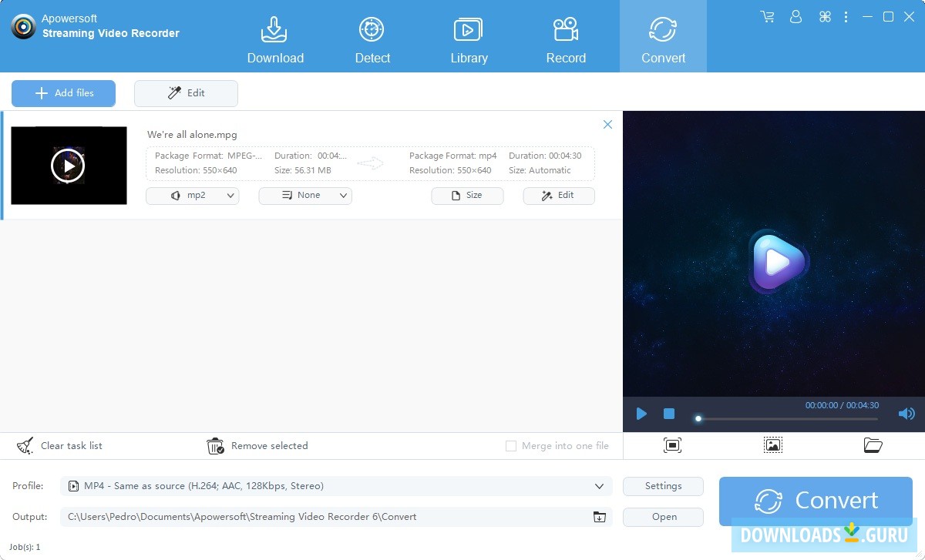925x560 pixels.
Task: Go to the Record tab
Action: coord(566,40)
